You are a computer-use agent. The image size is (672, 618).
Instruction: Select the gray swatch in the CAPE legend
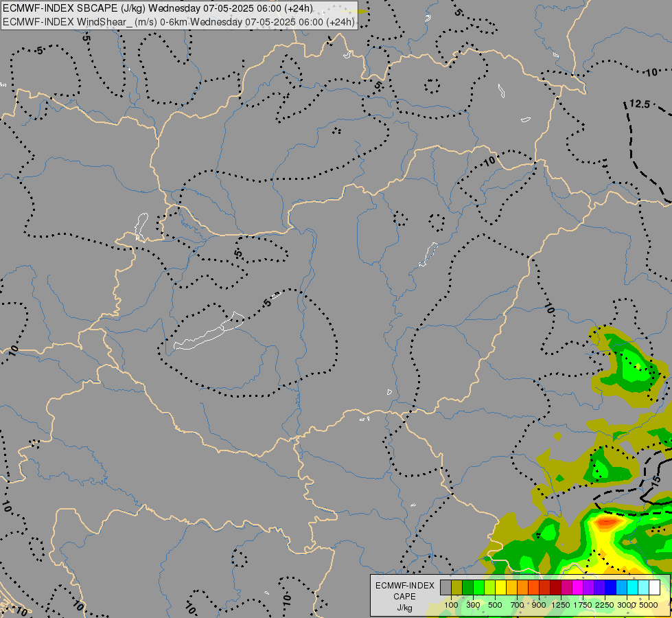pyautogui.click(x=445, y=587)
